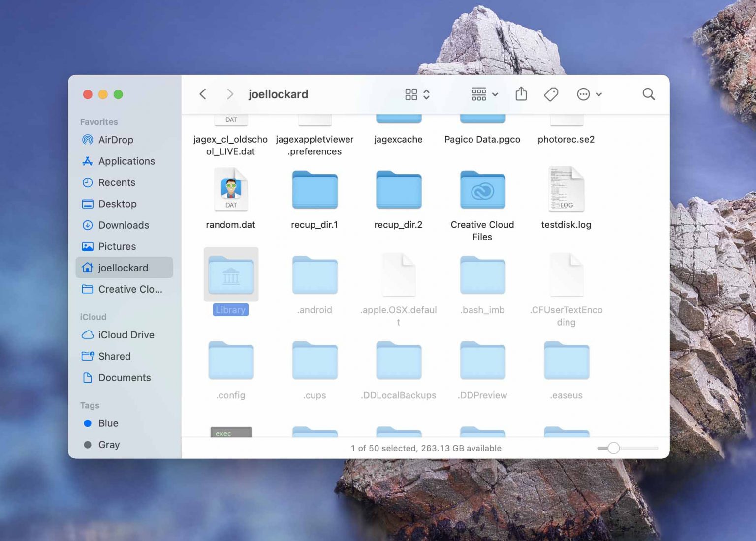Switch to Shared in the sidebar

point(114,356)
